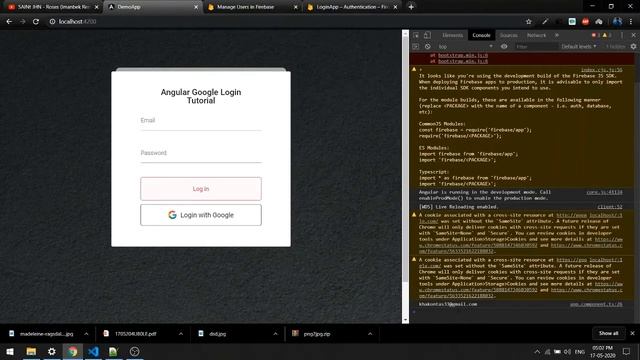Open console settings gear icon
Image resolution: width=640 pixels, height=360 pixels.
coord(633,47)
